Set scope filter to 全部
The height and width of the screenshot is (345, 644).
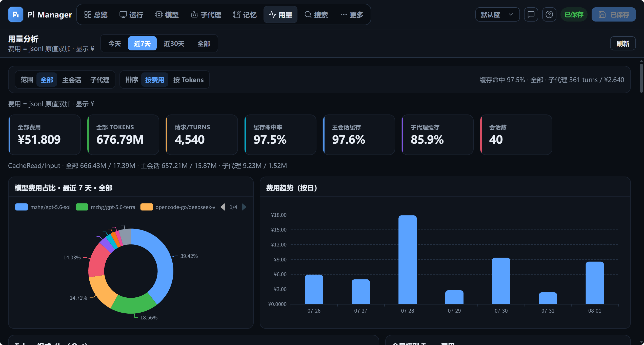(x=47, y=80)
